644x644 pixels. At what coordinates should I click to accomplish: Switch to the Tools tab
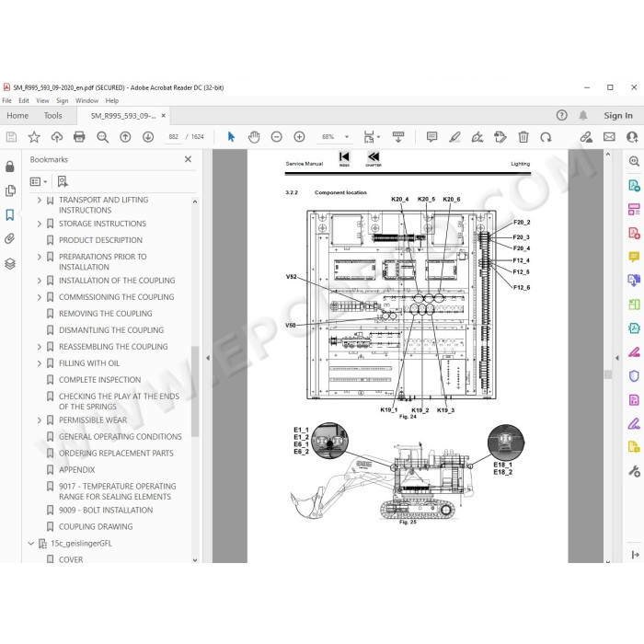53,115
